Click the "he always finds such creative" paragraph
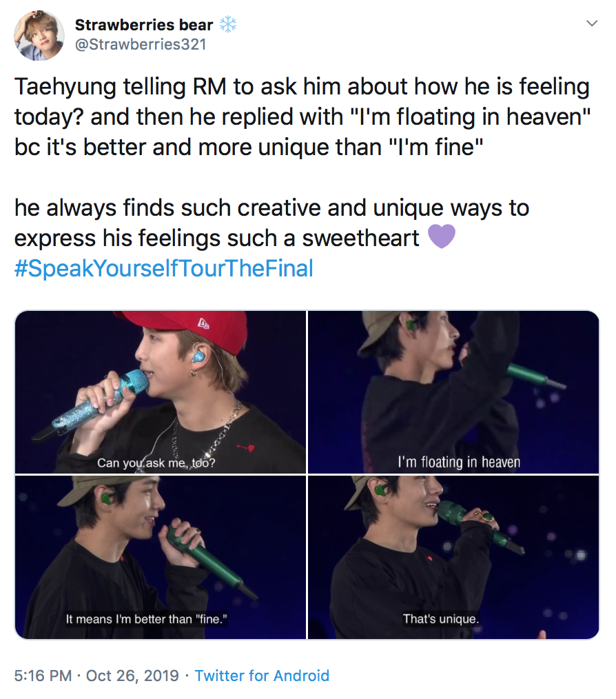 [272, 223]
